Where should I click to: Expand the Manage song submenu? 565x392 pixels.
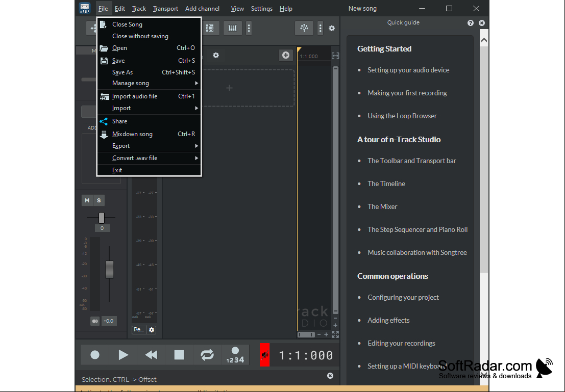pyautogui.click(x=149, y=83)
